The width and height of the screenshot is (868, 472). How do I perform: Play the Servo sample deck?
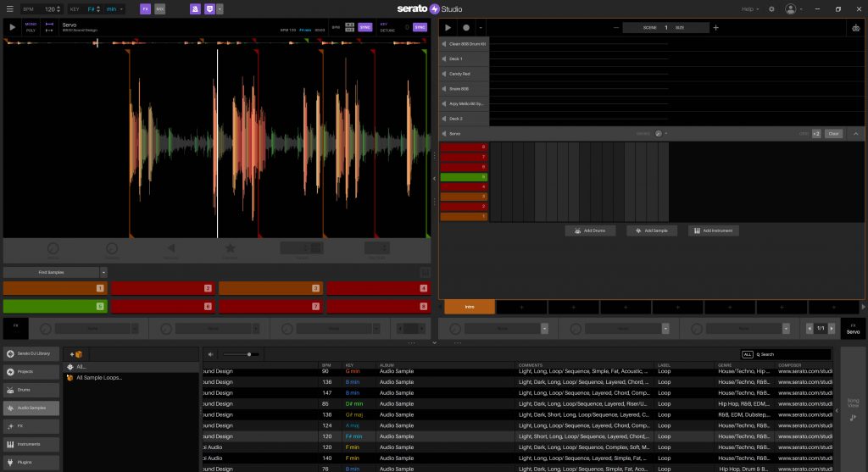(x=12, y=27)
